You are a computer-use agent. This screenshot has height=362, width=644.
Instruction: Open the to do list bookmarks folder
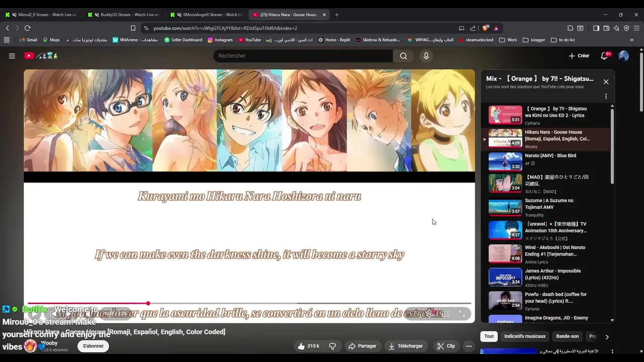tap(563, 40)
